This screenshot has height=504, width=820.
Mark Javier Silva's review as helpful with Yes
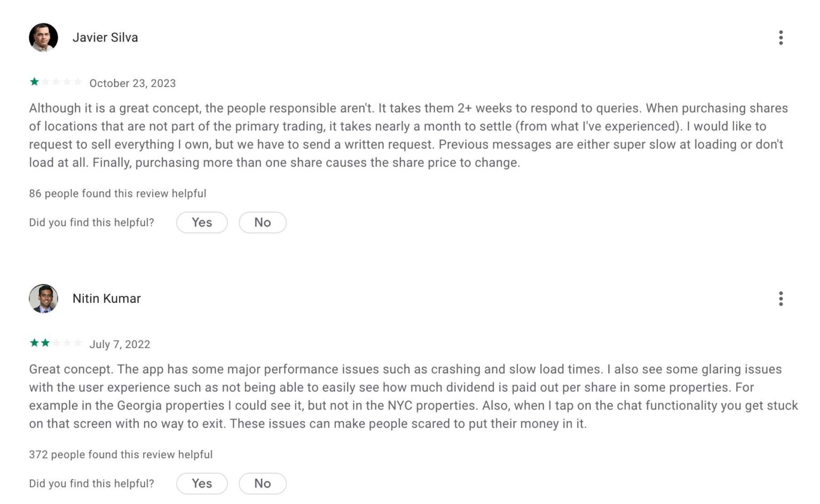(x=202, y=222)
